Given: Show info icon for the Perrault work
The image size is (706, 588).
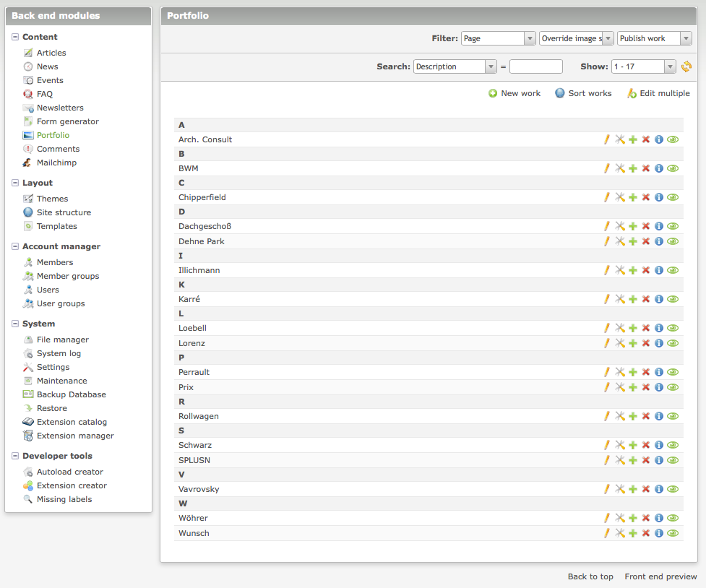Looking at the screenshot, I should point(658,372).
